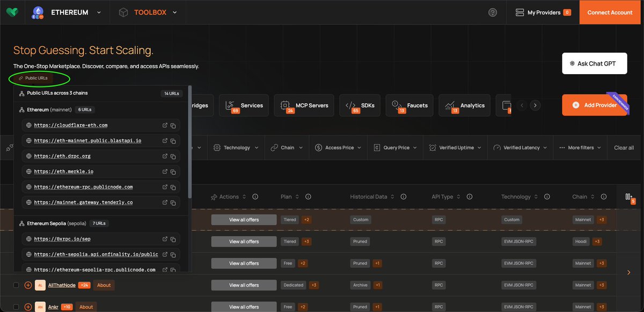Copy the eth-mainnet.public.blastapi.io URL
This screenshot has height=312, width=644.
173,141
